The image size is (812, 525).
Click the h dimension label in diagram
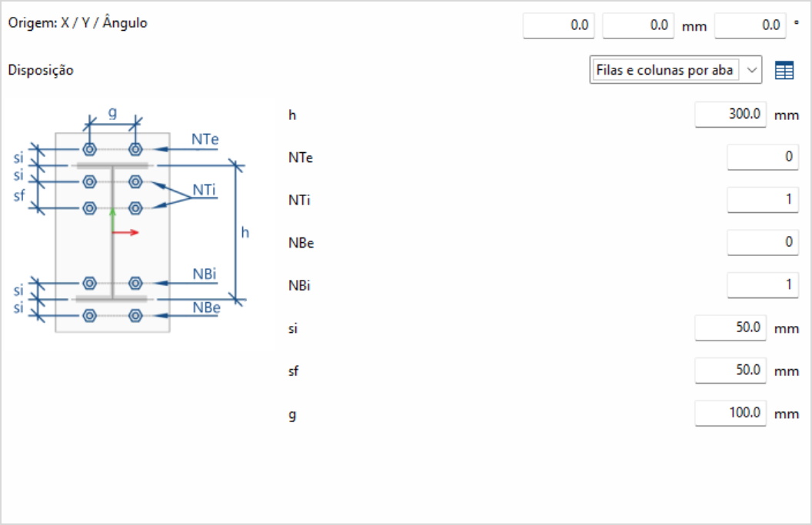point(245,232)
